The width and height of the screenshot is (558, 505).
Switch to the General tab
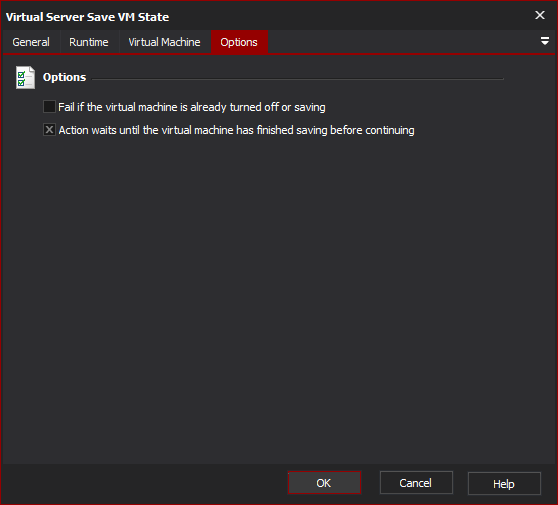click(x=31, y=42)
